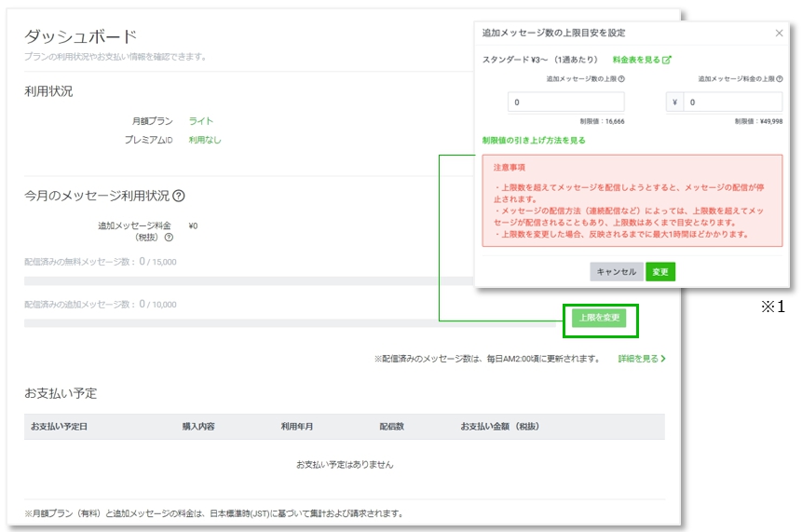Click the ¥ prefix of the fee field
Image resolution: width=802 pixels, height=532 pixels.
pyautogui.click(x=674, y=102)
